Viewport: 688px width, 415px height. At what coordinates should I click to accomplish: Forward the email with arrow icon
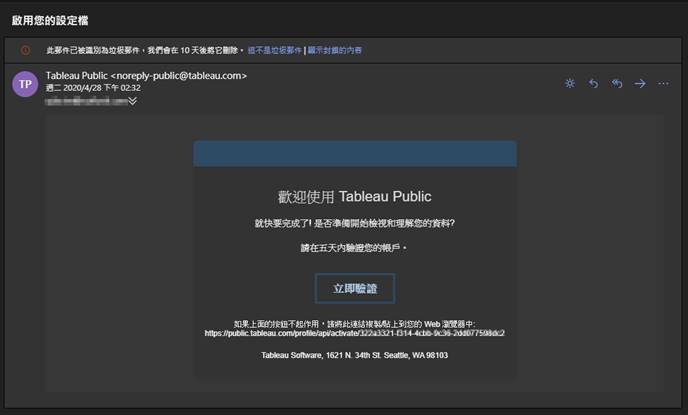(640, 83)
